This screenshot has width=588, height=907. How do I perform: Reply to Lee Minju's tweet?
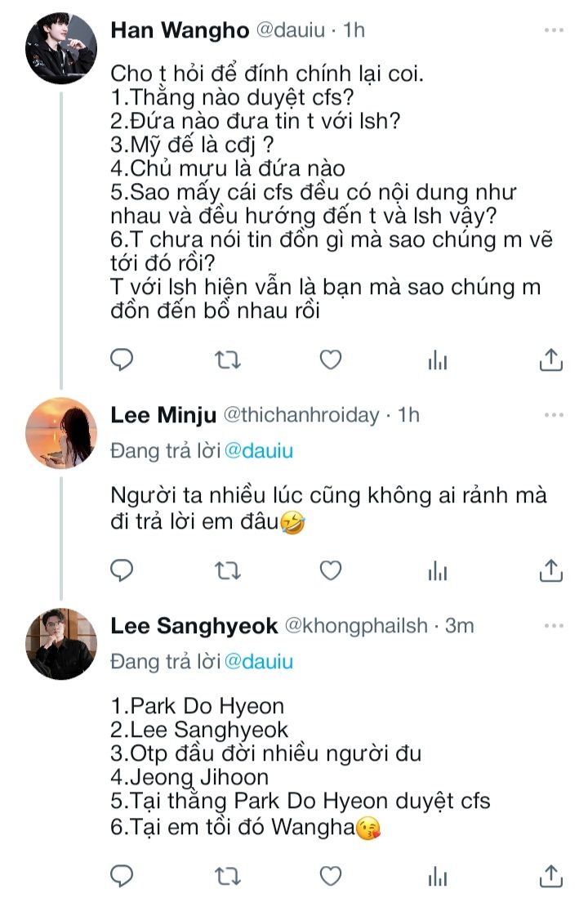coord(122,570)
